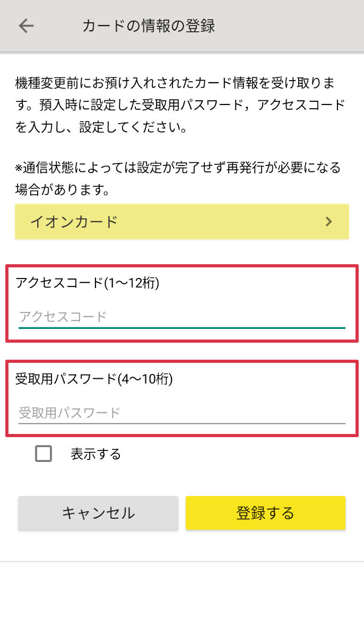364x626 pixels.
Task: Click the gray underline of the password field
Action: [x=182, y=423]
